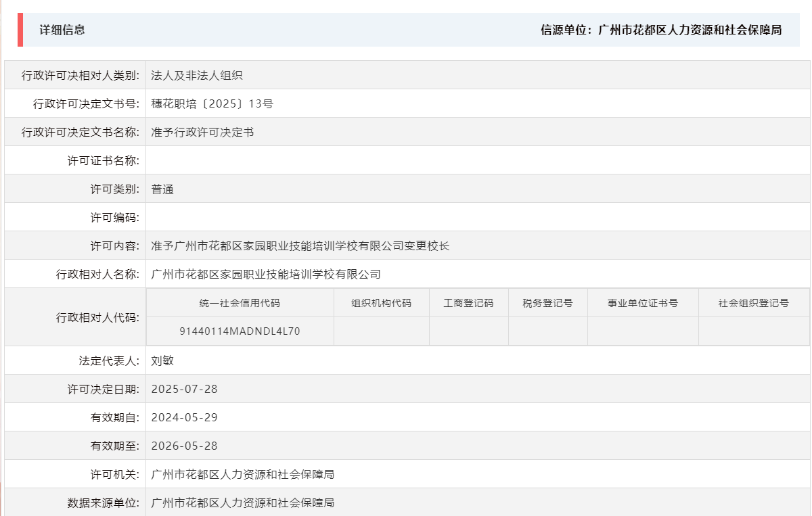The width and height of the screenshot is (812, 516).
Task: Select the company name 广州市花都区家园职业技能培训学校有限公司
Action: coord(264,274)
